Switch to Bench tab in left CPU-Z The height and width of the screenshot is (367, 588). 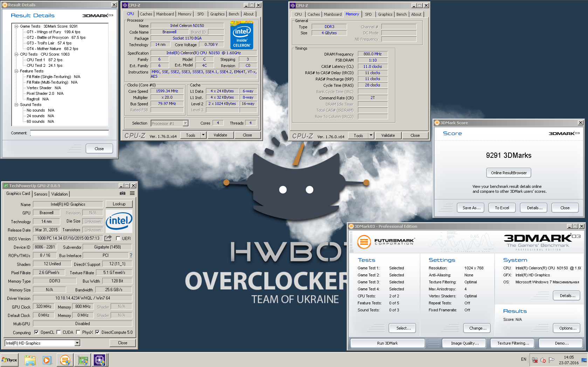[234, 14]
